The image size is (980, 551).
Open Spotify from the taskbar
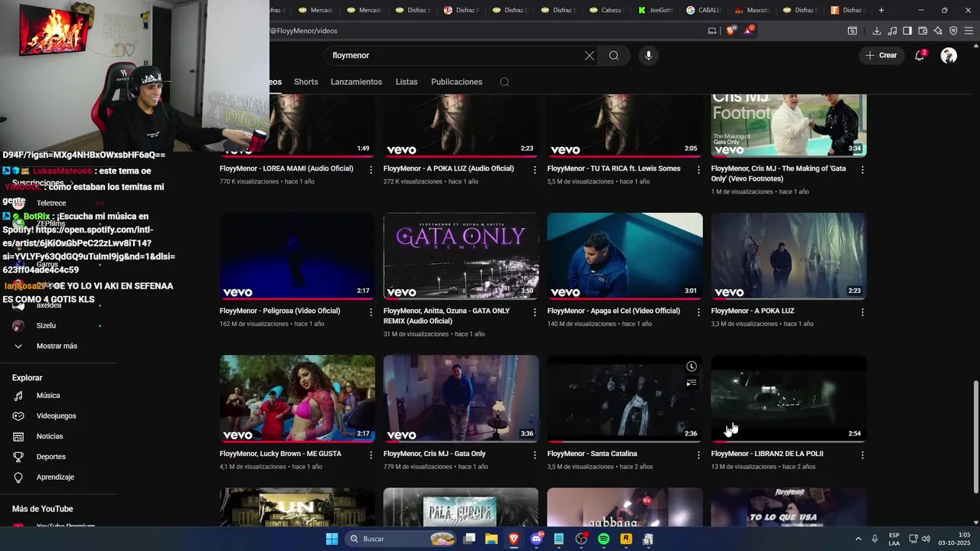coord(603,539)
